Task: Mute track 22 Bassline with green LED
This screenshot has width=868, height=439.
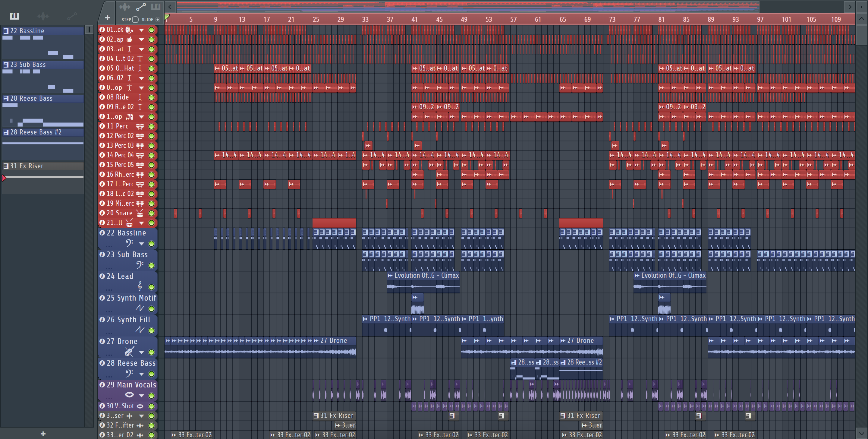Action: [152, 244]
